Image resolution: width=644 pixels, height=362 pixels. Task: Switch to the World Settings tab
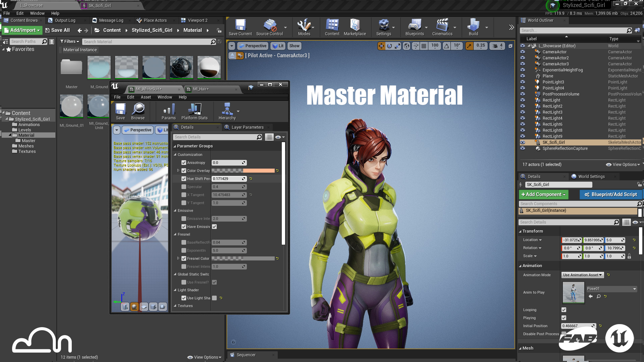click(591, 177)
